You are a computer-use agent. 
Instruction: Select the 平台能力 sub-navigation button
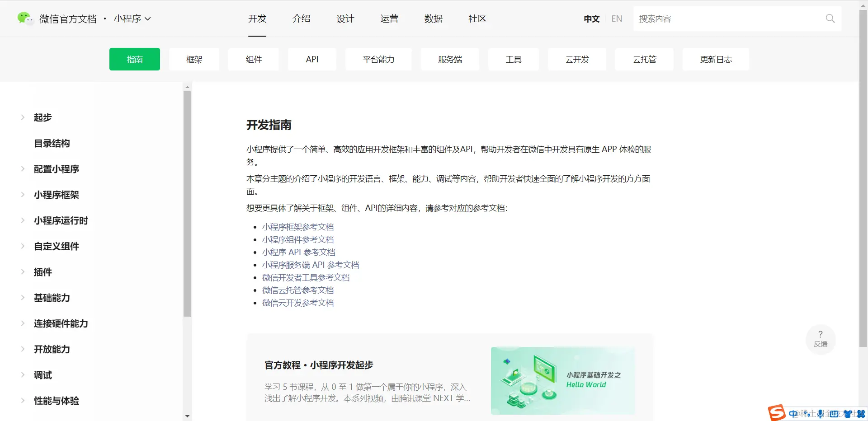378,59
